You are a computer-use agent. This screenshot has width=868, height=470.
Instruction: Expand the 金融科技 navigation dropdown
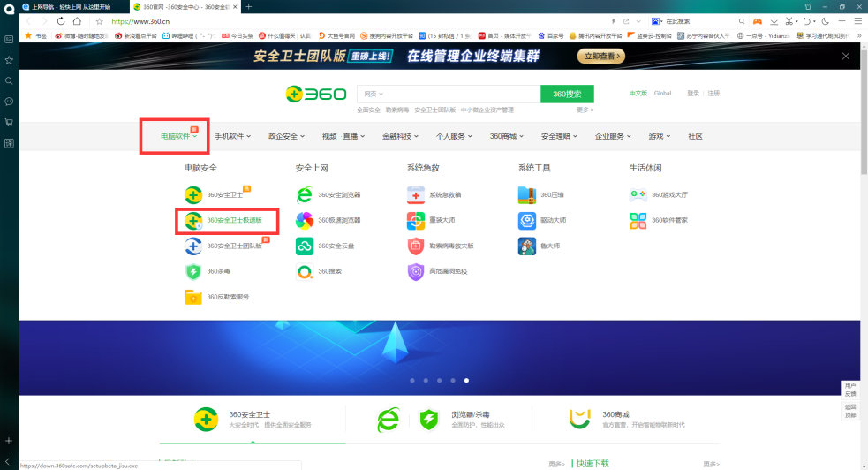coord(400,136)
